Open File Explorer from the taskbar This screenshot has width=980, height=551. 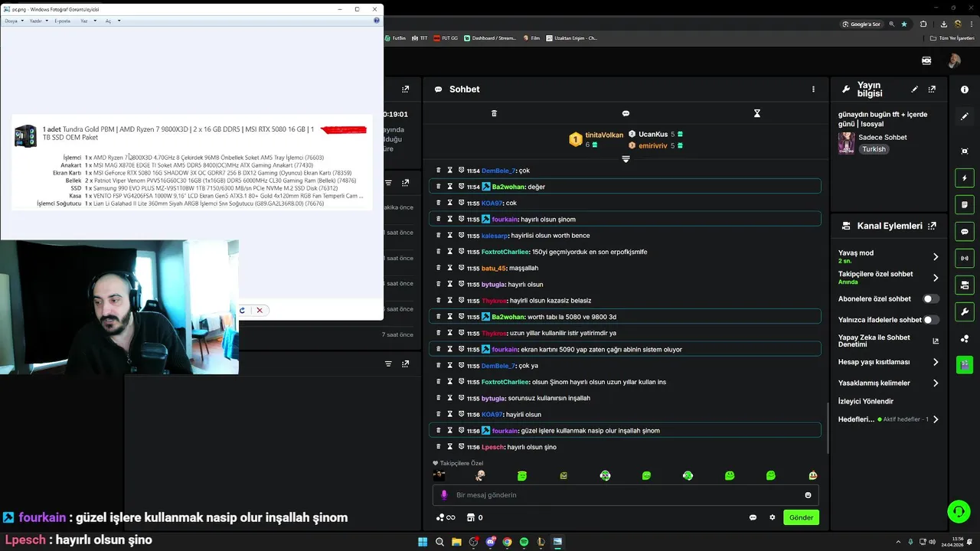(456, 542)
